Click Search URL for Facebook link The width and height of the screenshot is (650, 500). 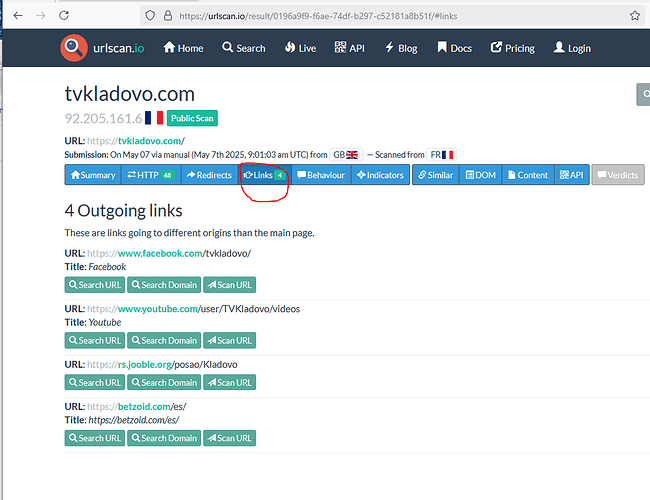[x=95, y=285]
